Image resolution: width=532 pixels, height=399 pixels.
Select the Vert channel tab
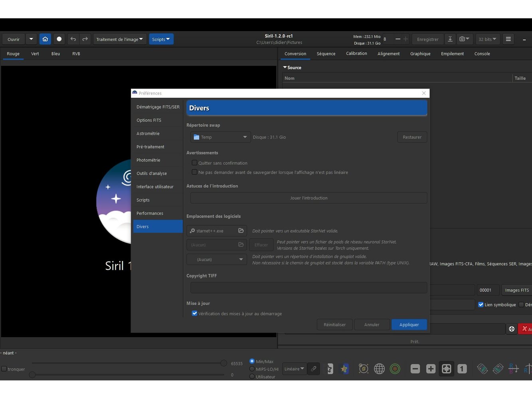35,53
